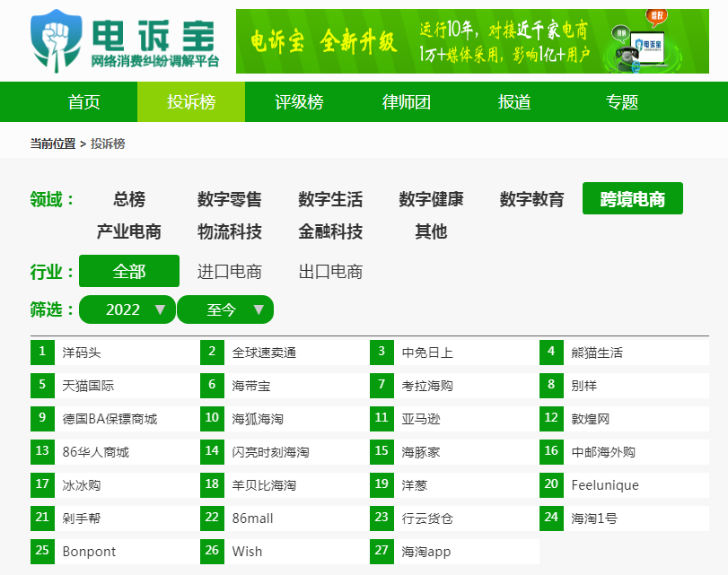Click the 冰冰购 platform name
728x575 pixels.
(x=82, y=485)
